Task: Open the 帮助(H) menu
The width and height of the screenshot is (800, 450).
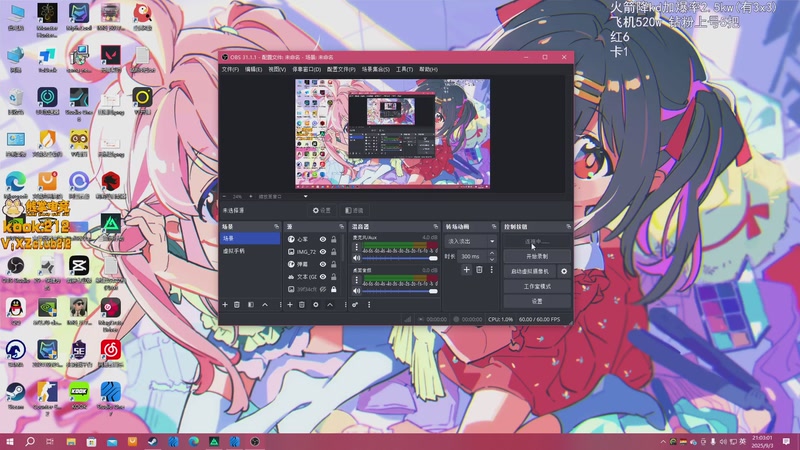Action: pyautogui.click(x=428, y=69)
